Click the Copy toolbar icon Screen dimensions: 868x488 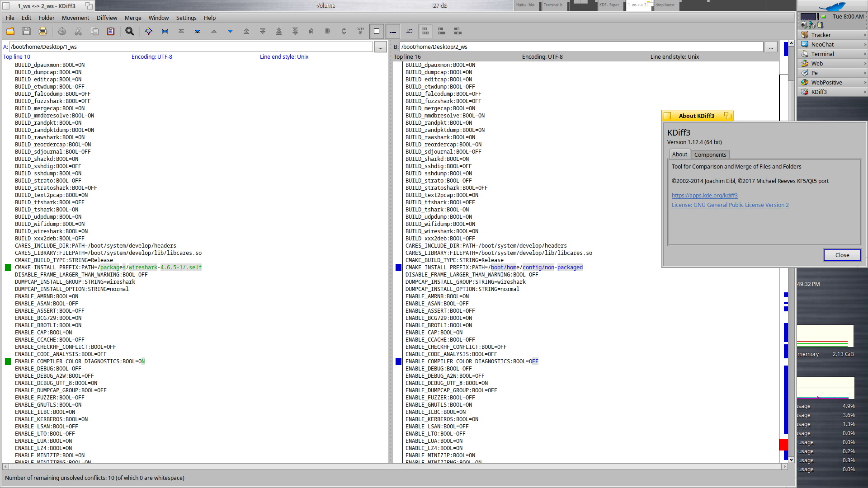point(94,31)
